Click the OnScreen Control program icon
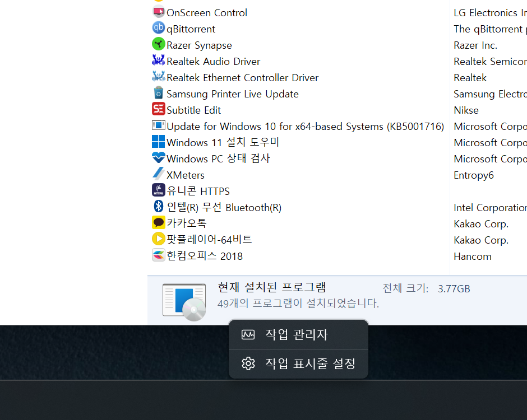This screenshot has width=527, height=420. pos(158,12)
